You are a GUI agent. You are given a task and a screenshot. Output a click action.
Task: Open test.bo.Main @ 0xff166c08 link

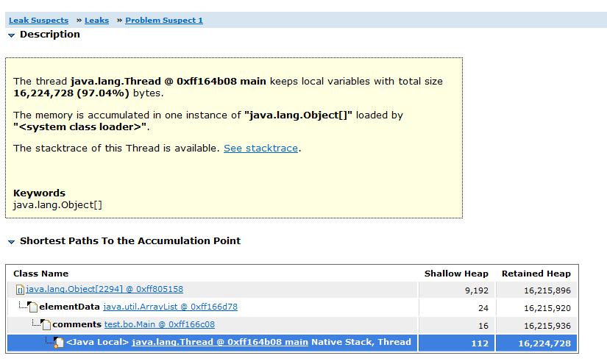[x=159, y=324]
